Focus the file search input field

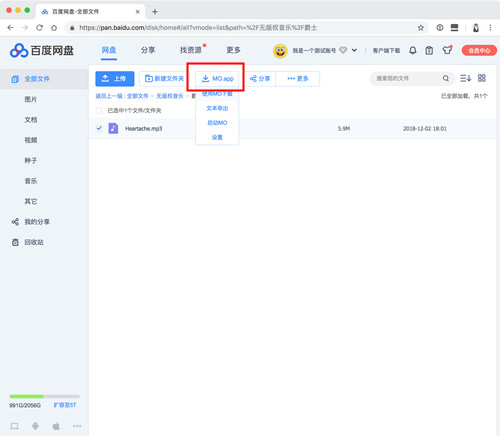[x=407, y=78]
